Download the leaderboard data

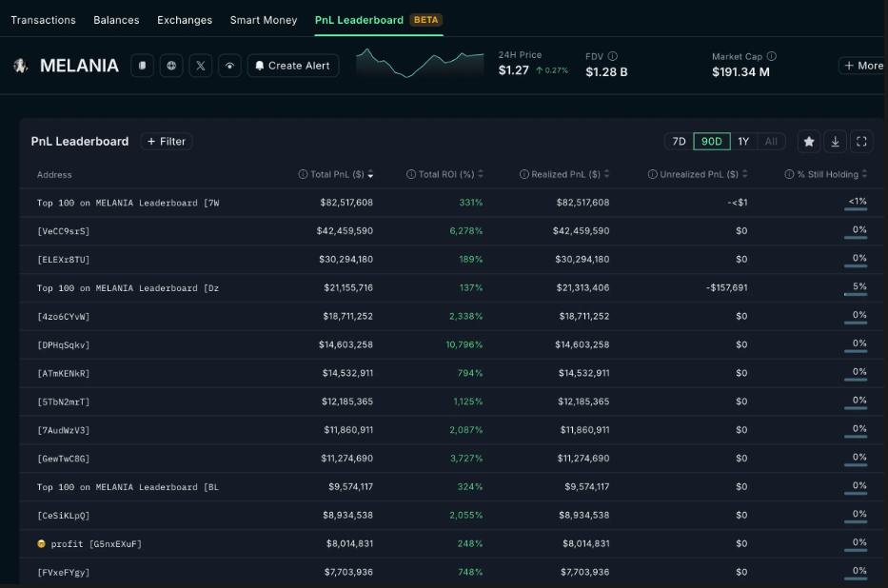(x=835, y=141)
